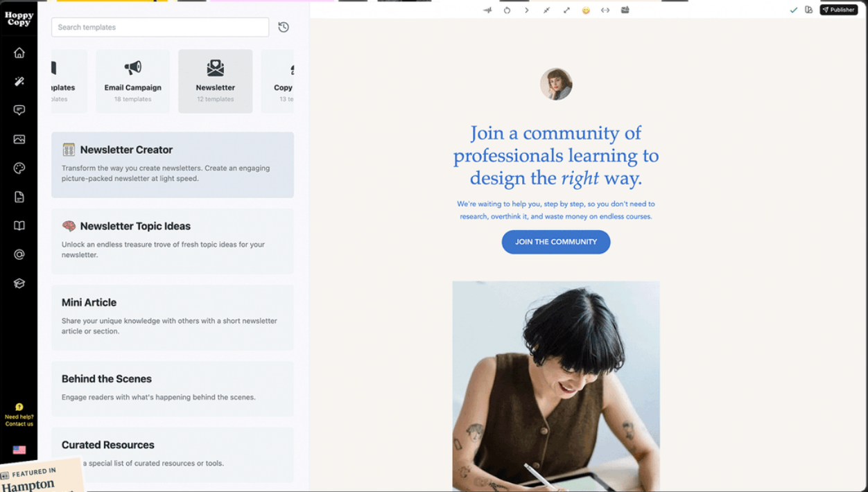Select the partially visible Copy template category

click(x=278, y=81)
